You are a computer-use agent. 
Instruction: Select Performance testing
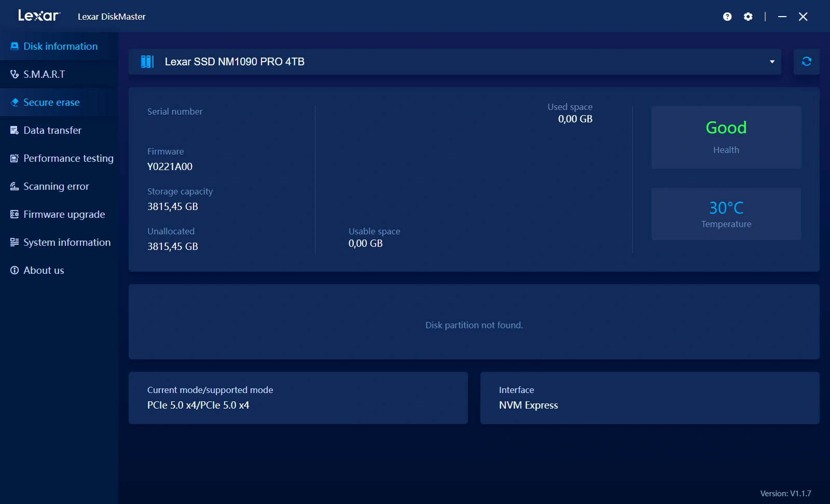tap(59, 158)
